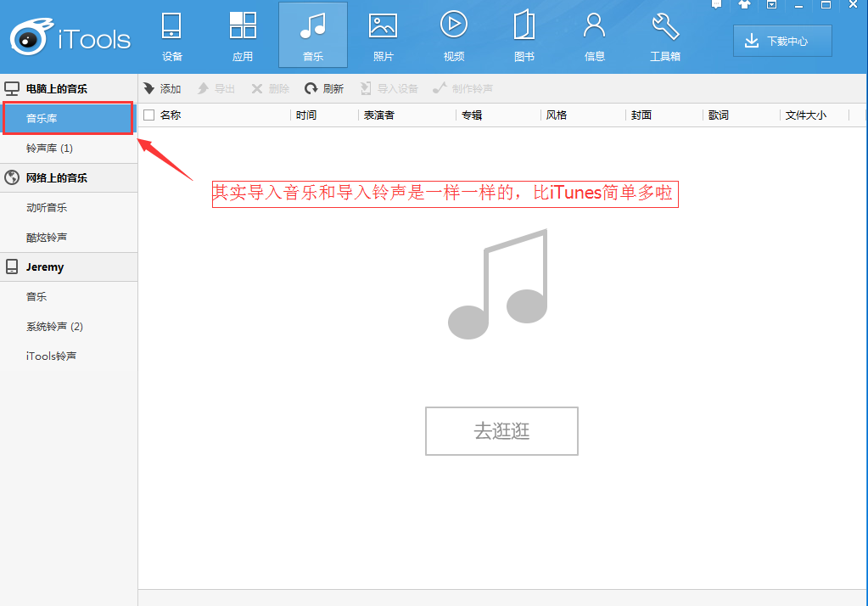Click the 导出 export button

pos(216,88)
